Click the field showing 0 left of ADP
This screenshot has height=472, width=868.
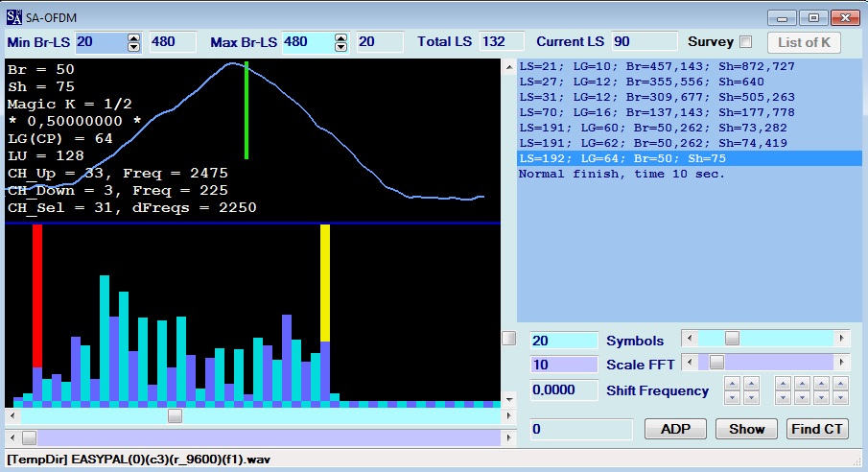pos(581,430)
